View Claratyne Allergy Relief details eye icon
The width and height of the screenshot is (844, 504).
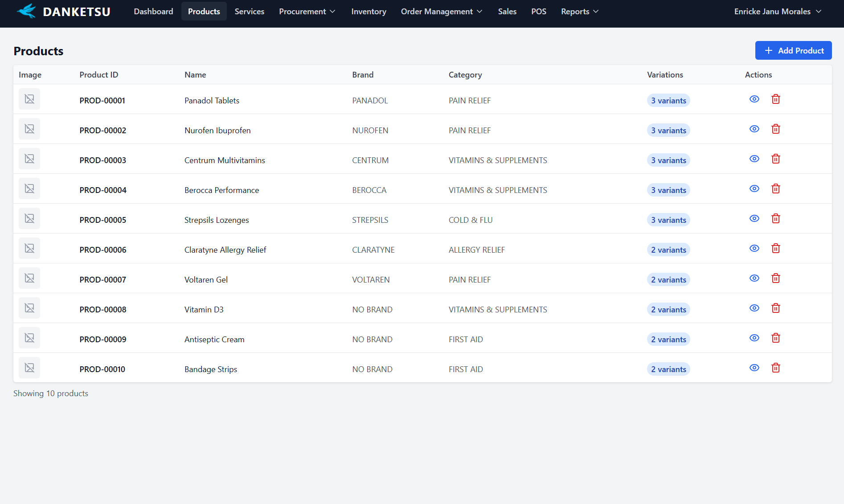click(754, 249)
